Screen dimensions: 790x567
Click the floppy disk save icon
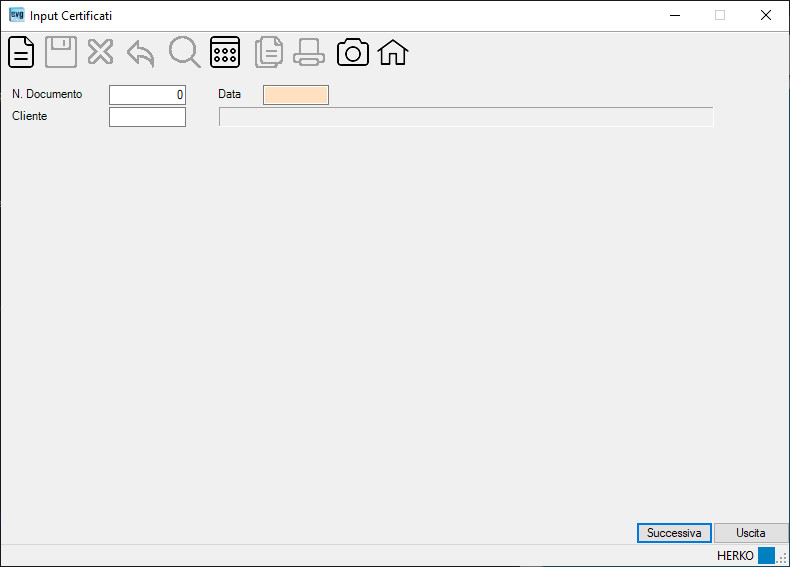click(x=61, y=52)
